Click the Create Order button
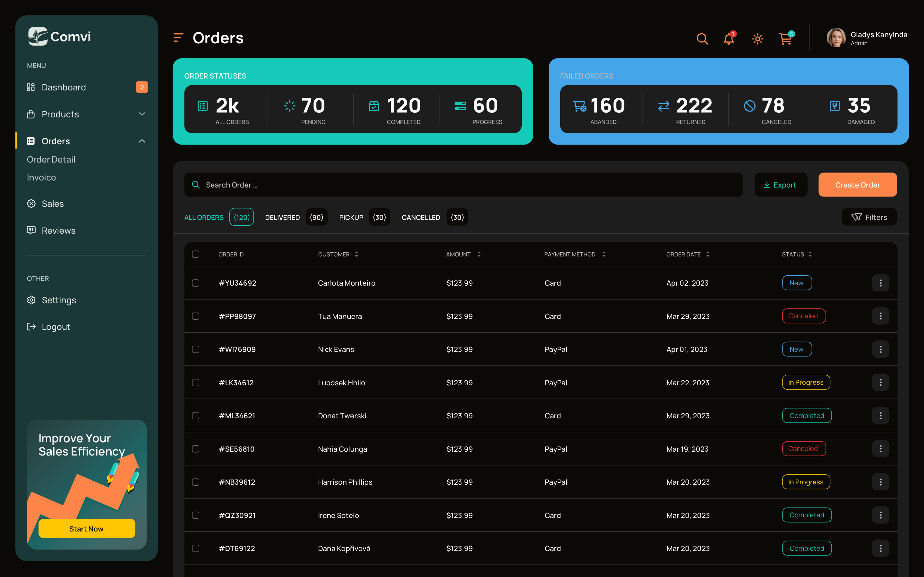924x577 pixels. [857, 185]
